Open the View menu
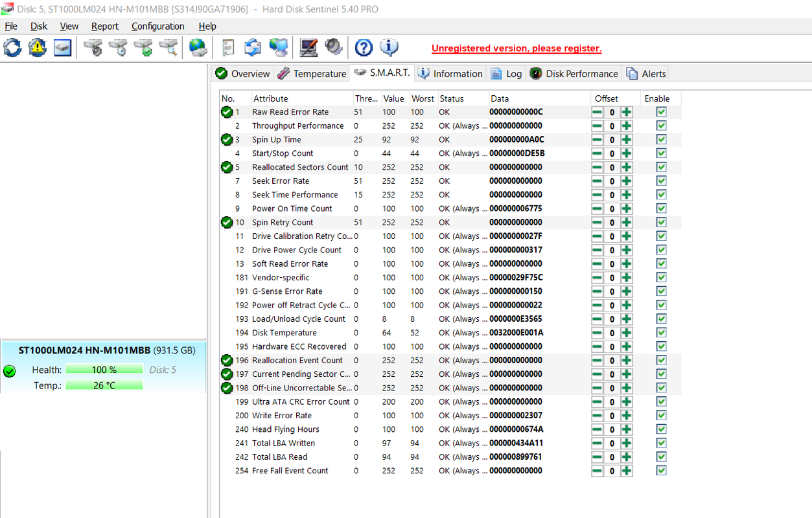 pyautogui.click(x=69, y=27)
